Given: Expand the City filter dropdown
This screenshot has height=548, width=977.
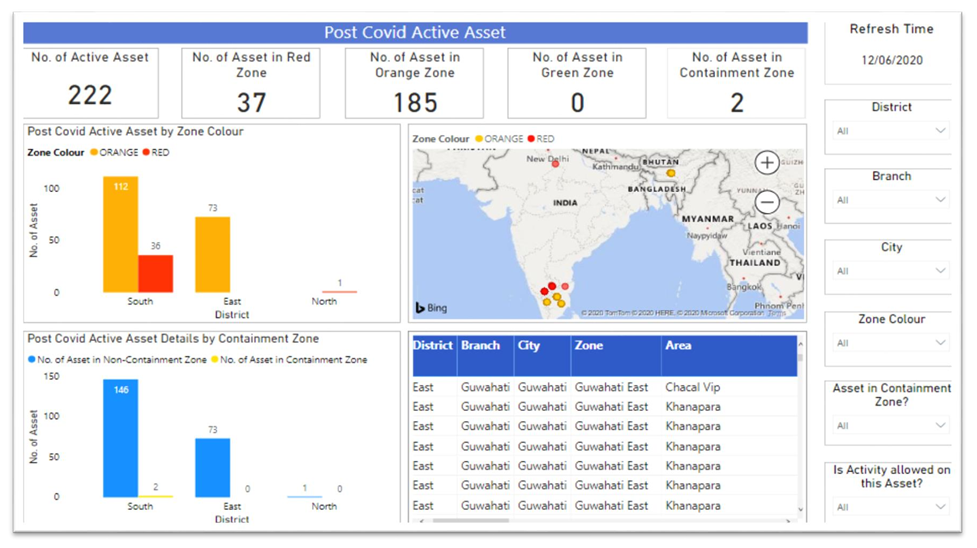Looking at the screenshot, I should click(891, 271).
